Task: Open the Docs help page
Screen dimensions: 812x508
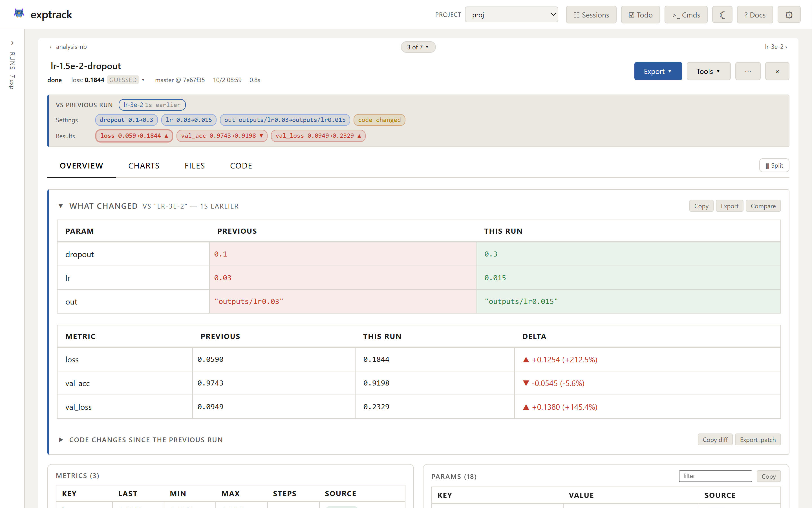Action: 754,15
